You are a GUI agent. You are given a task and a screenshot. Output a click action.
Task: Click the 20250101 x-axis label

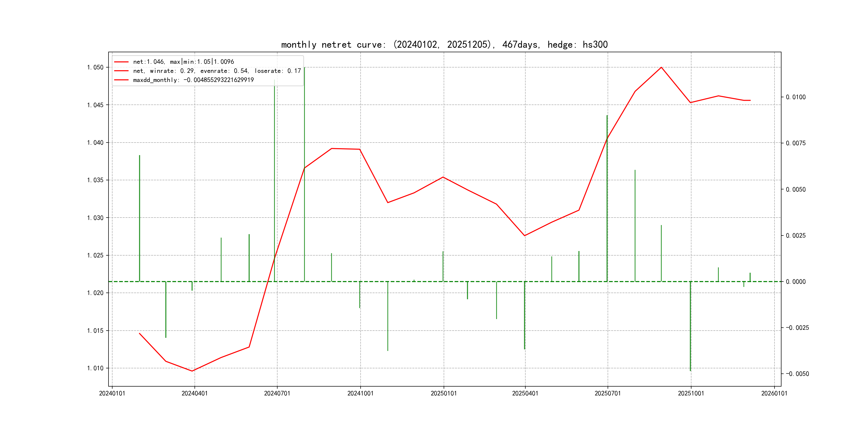443,393
